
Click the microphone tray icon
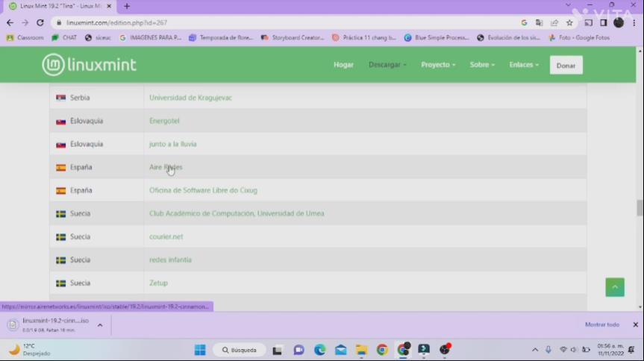coord(548,350)
